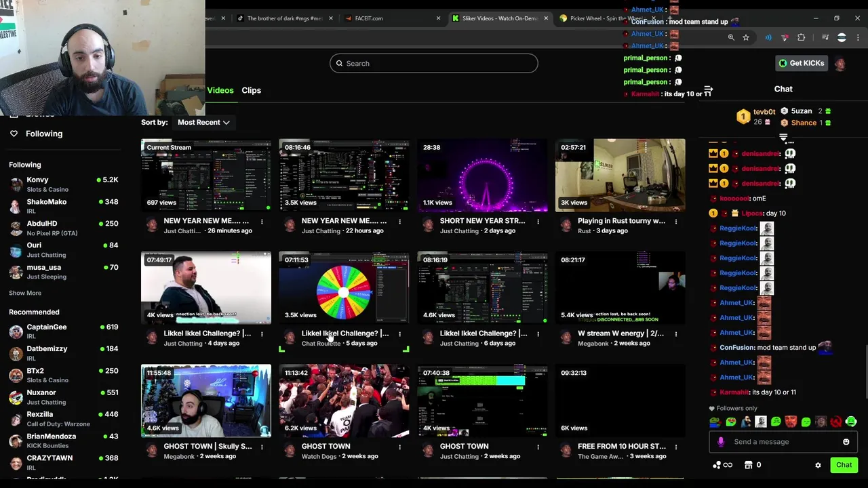868x488 pixels.
Task: Open options menu for Playing in Rust video
Action: tap(675, 221)
